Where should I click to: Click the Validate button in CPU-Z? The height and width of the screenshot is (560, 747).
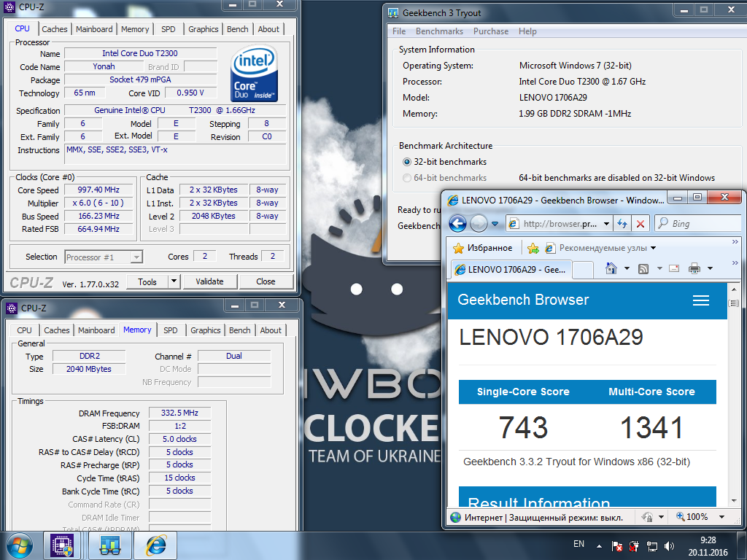(x=209, y=281)
